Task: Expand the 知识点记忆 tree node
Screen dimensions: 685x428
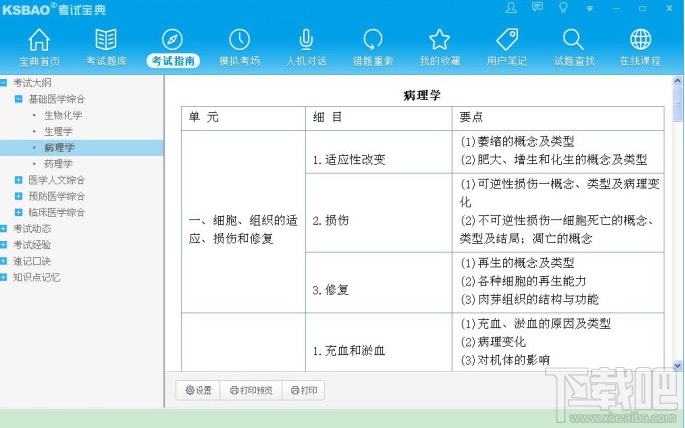Action: (x=3, y=277)
